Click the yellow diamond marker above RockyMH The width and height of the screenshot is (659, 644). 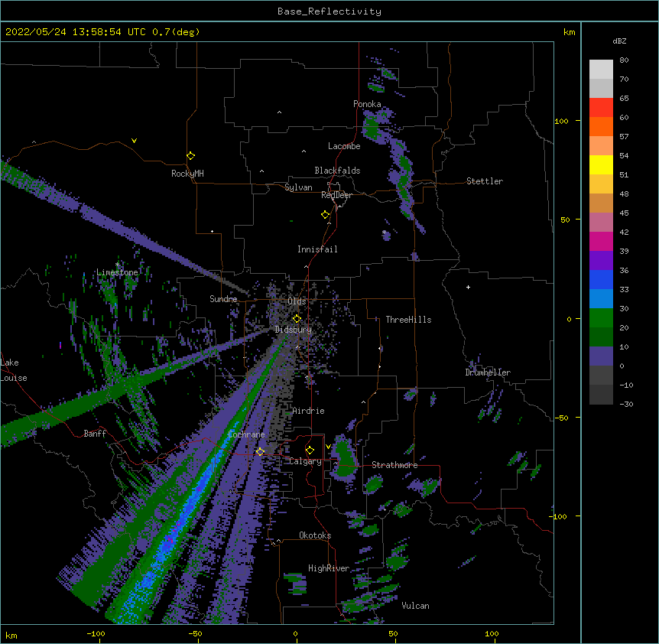click(x=191, y=156)
